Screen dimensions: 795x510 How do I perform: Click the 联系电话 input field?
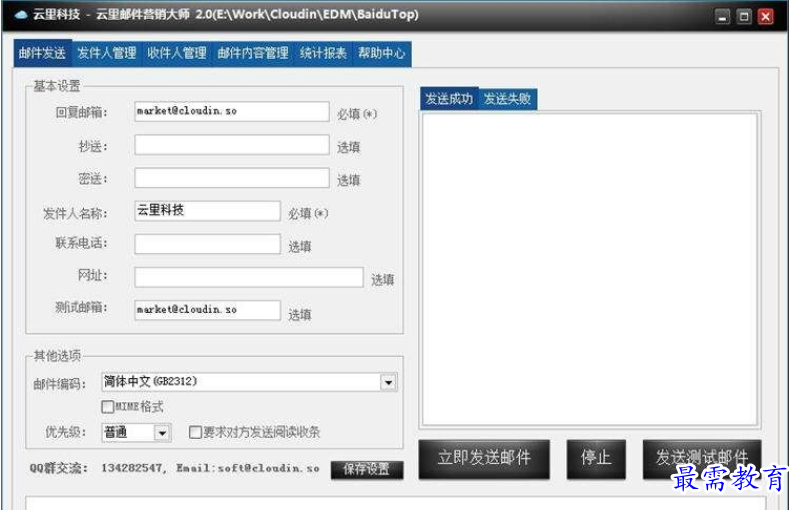click(207, 244)
